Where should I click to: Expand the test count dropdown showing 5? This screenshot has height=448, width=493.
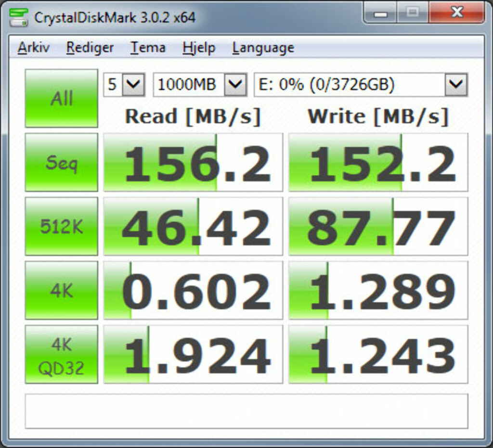(134, 85)
